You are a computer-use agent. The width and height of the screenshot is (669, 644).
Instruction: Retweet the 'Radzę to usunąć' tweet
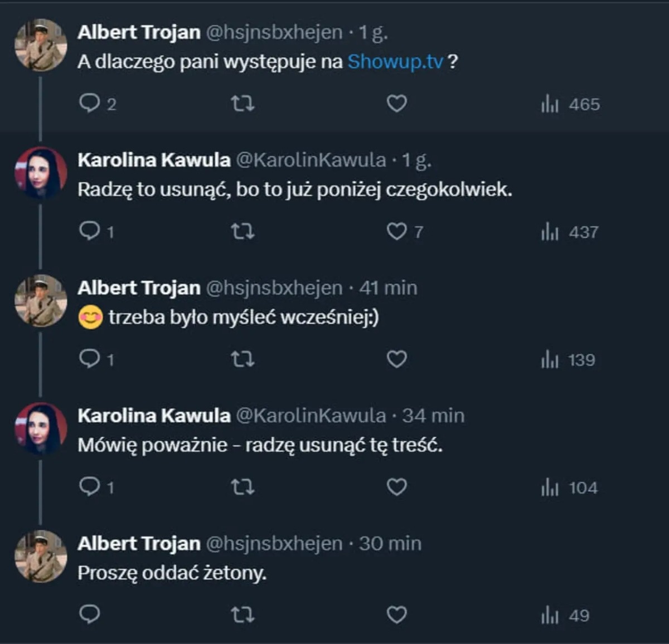pyautogui.click(x=243, y=231)
